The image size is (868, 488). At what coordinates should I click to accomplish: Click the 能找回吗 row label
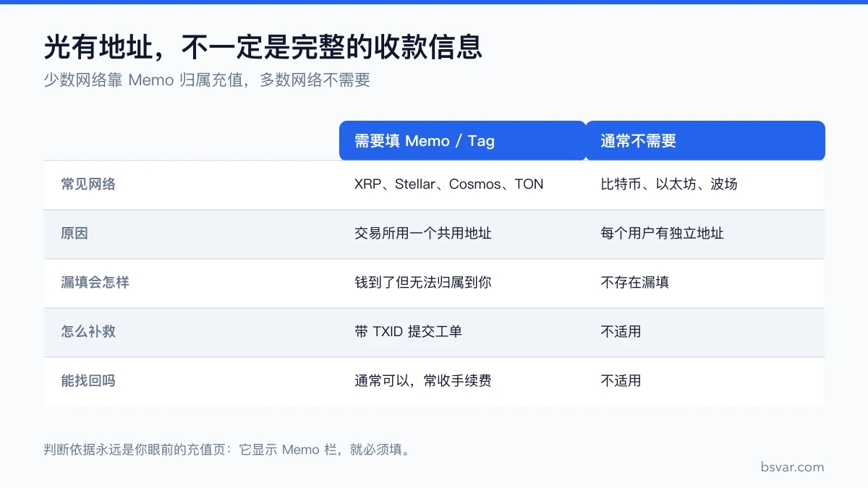[x=88, y=381]
